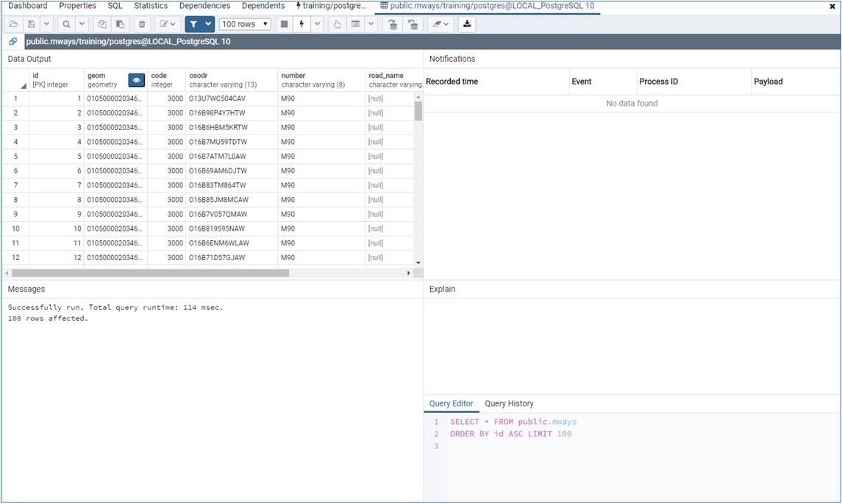Click the ORDER BY line in Query Editor
This screenshot has width=842, height=504.
(x=510, y=434)
